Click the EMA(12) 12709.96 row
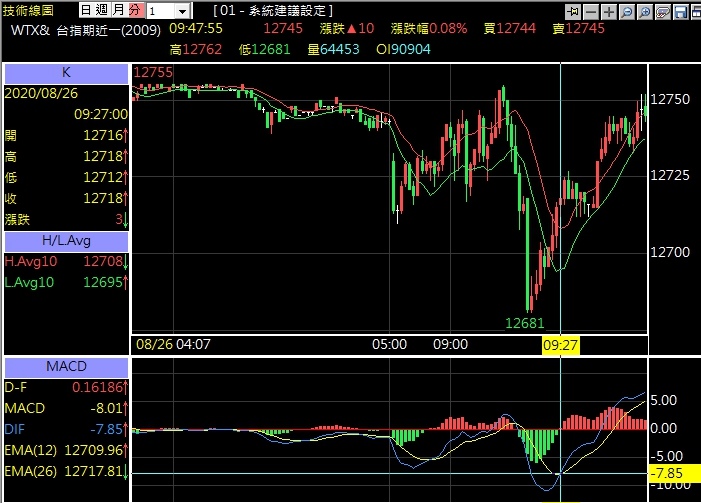The width and height of the screenshot is (701, 503). [x=66, y=450]
